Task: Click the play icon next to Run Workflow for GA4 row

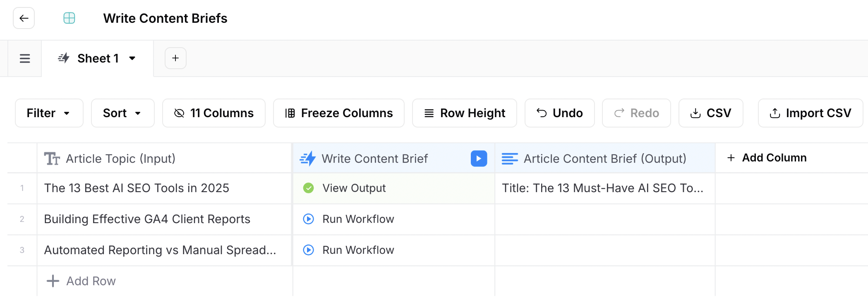Action: pyautogui.click(x=308, y=219)
